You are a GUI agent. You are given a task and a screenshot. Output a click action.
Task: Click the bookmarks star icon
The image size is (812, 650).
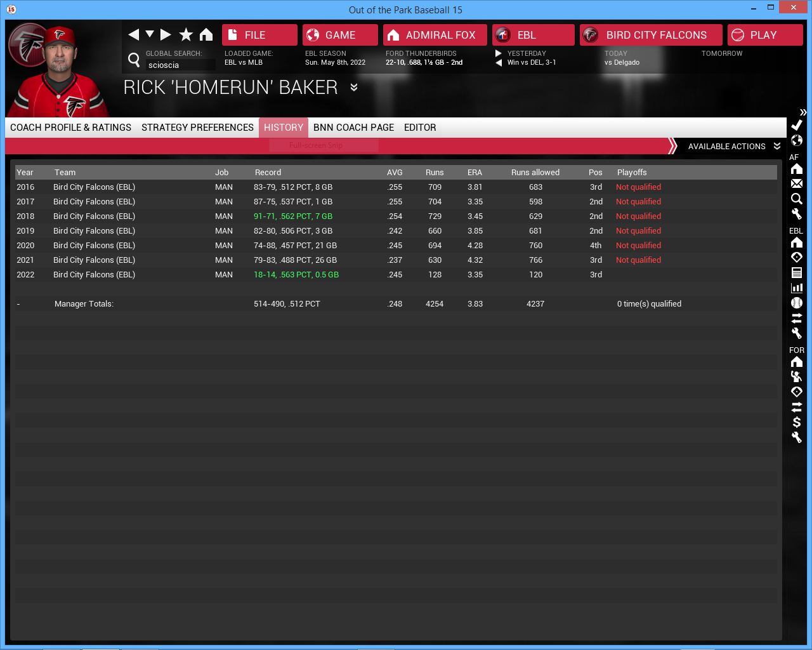pos(186,34)
